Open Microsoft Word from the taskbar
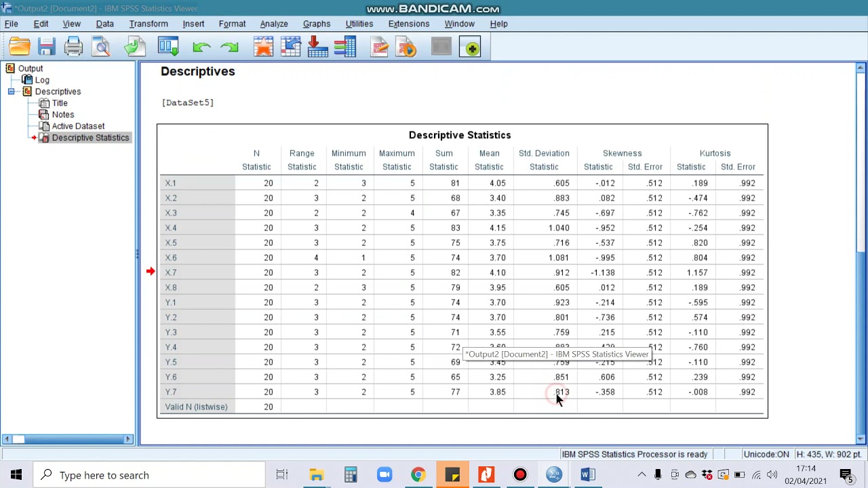This screenshot has width=868, height=488. coord(587,475)
